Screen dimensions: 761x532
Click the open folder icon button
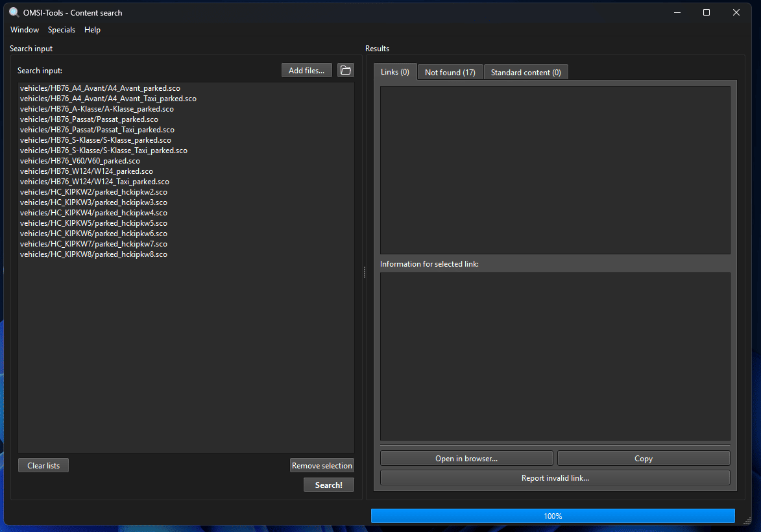point(346,70)
